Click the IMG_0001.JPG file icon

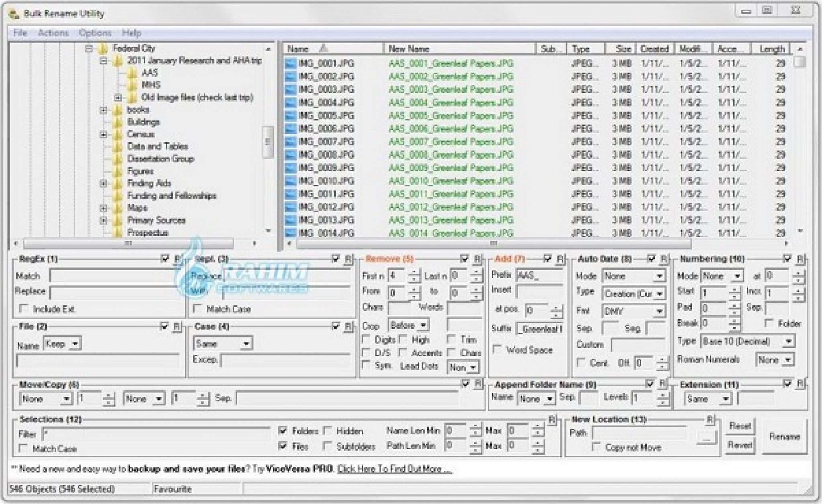click(290, 63)
